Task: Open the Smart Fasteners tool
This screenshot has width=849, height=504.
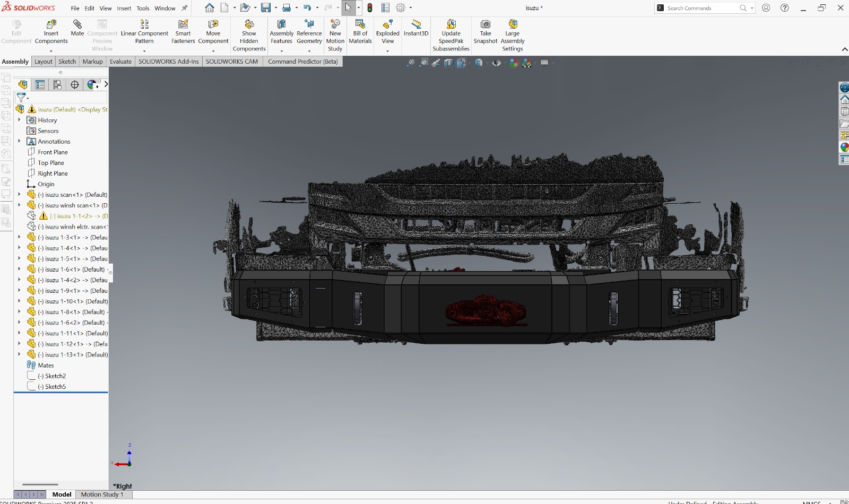Action: [x=183, y=25]
